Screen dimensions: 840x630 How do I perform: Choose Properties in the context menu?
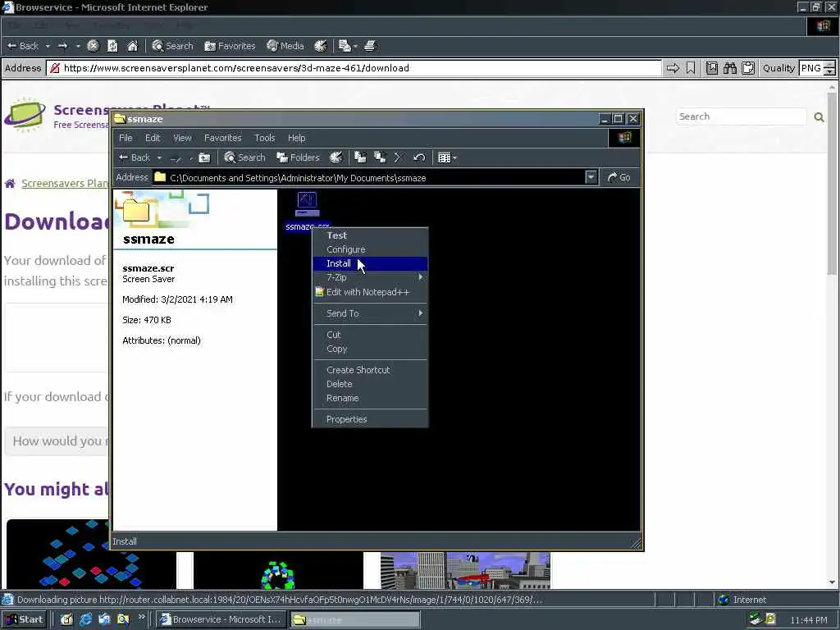coord(370,419)
